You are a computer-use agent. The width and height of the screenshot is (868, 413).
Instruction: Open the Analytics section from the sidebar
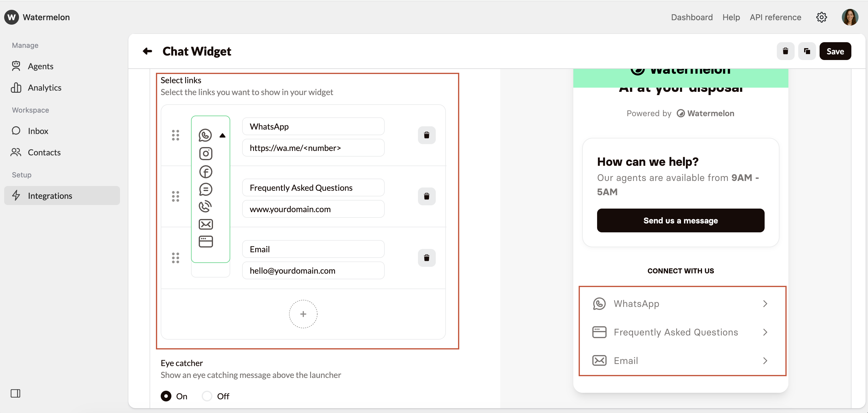pyautogui.click(x=44, y=87)
